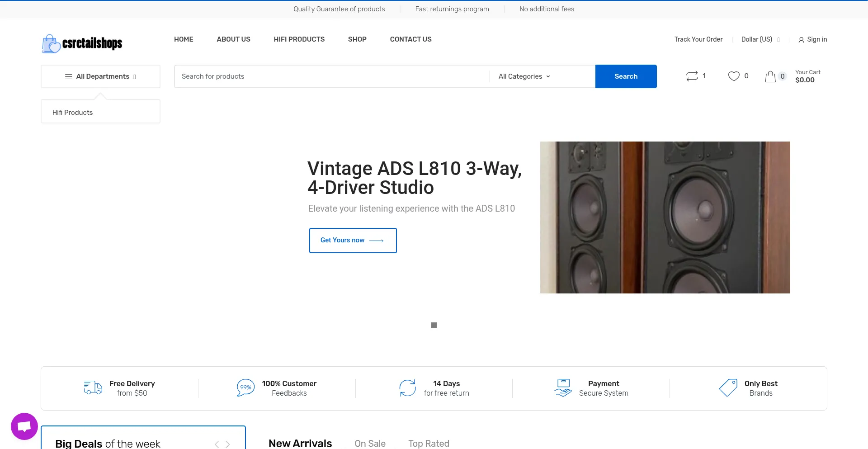Go to the ABOUT US page
The image size is (868, 449).
(x=233, y=39)
